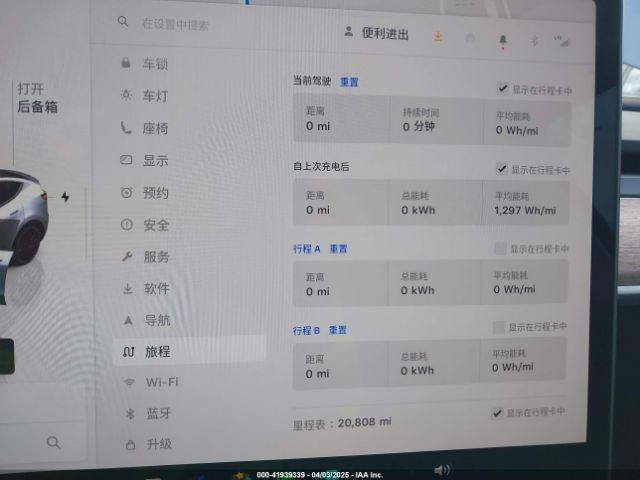Reset 当前驾驶 trip with 重置
640x480 pixels.
point(349,82)
